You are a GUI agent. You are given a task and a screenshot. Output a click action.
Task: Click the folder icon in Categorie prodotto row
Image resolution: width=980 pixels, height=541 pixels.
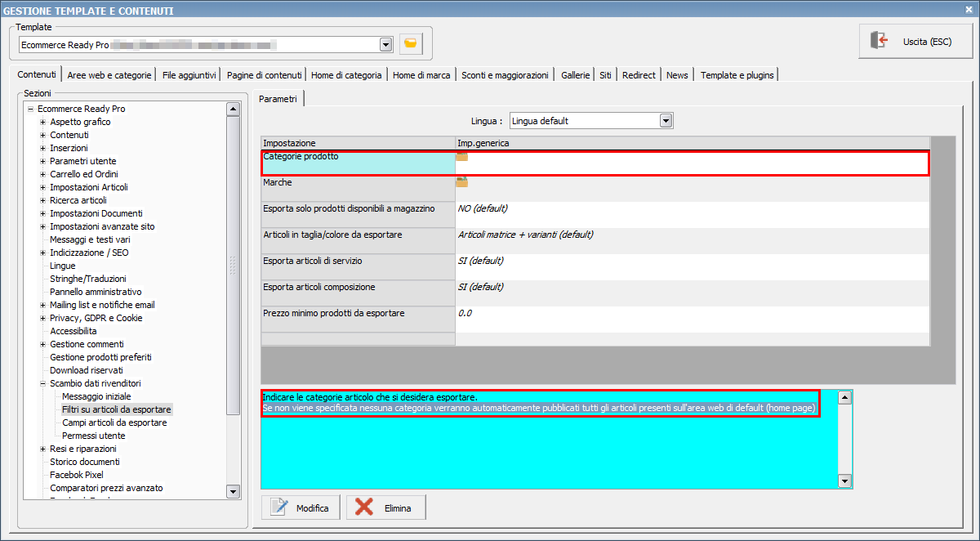click(x=462, y=156)
